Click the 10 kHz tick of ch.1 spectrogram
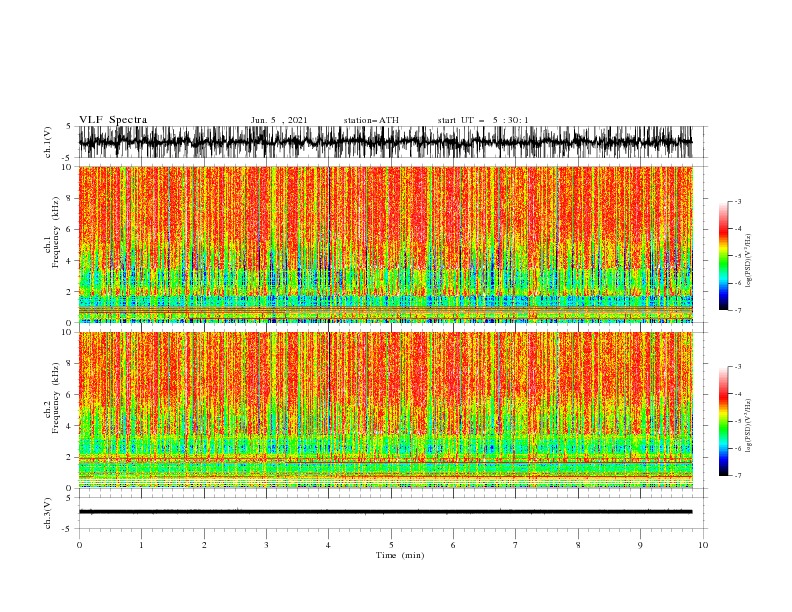 point(67,167)
